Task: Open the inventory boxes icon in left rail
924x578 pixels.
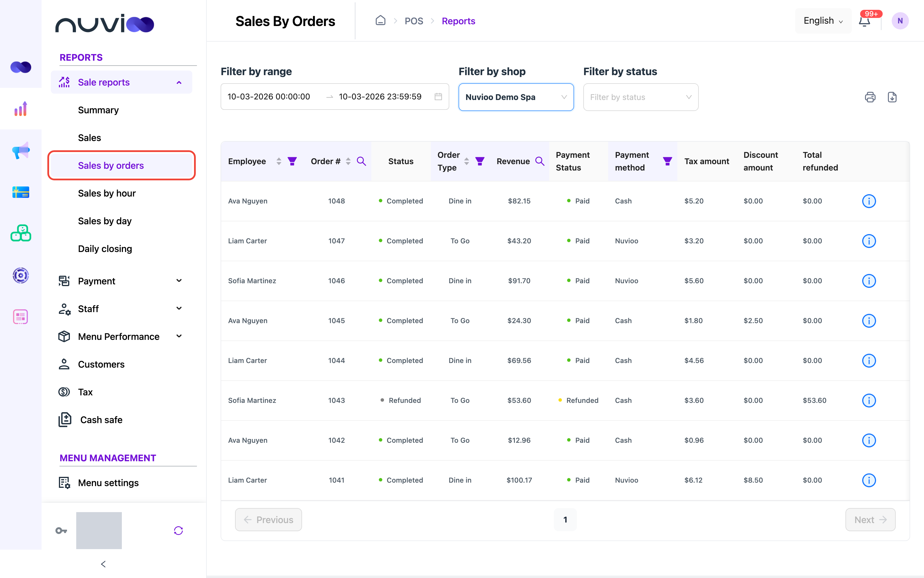Action: click(21, 233)
